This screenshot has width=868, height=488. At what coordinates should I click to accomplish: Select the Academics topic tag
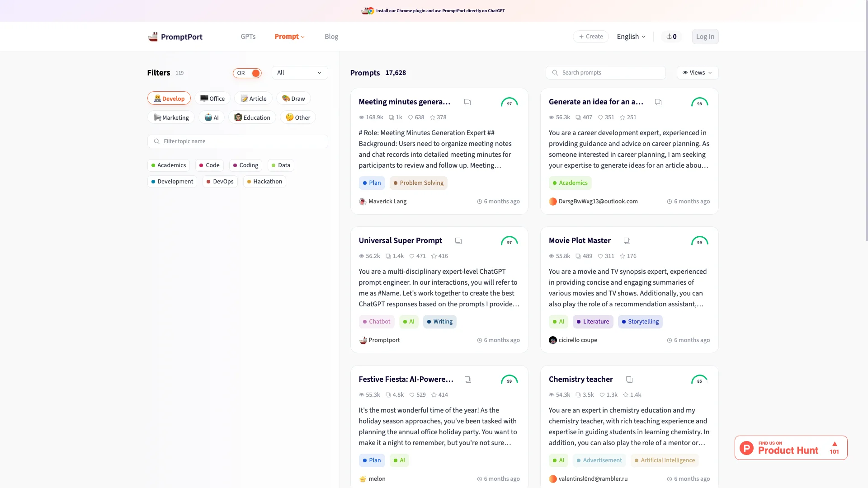[x=169, y=165]
